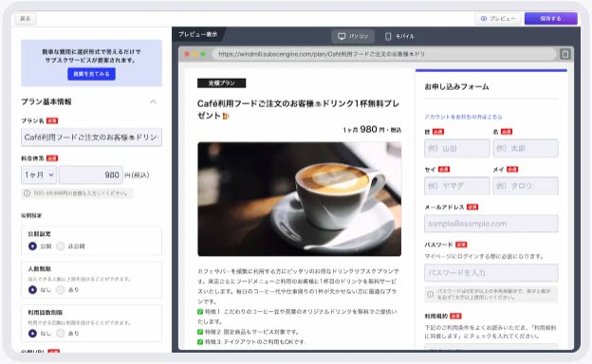
Task: Select なし under 利用回数制限
Action: click(32, 334)
